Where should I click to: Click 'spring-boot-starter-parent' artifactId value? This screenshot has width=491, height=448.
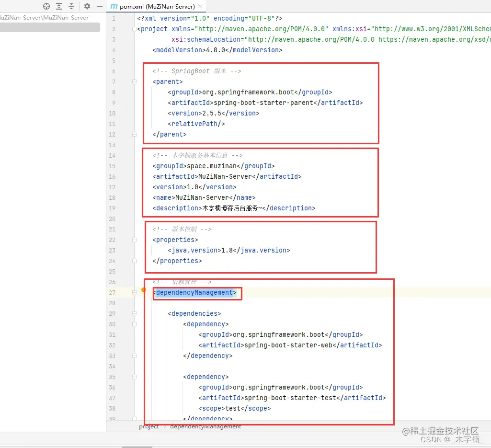tap(263, 103)
